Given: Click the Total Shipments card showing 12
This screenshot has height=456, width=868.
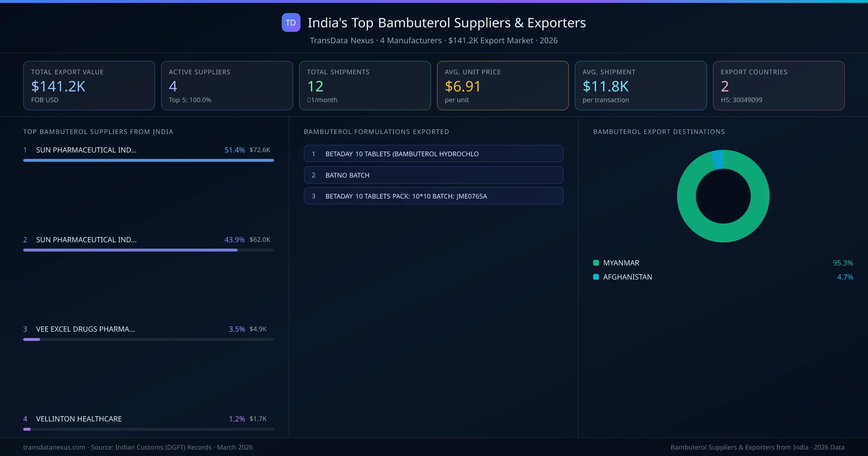Looking at the screenshot, I should coord(365,85).
